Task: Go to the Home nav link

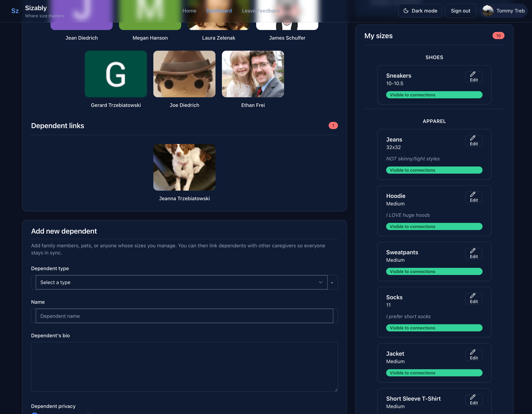Action: [189, 11]
